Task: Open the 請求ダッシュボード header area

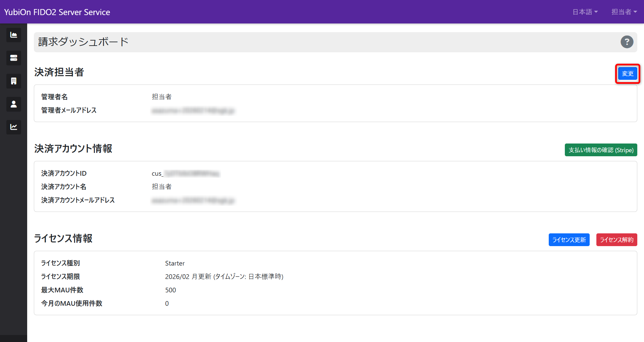Action: tap(83, 42)
